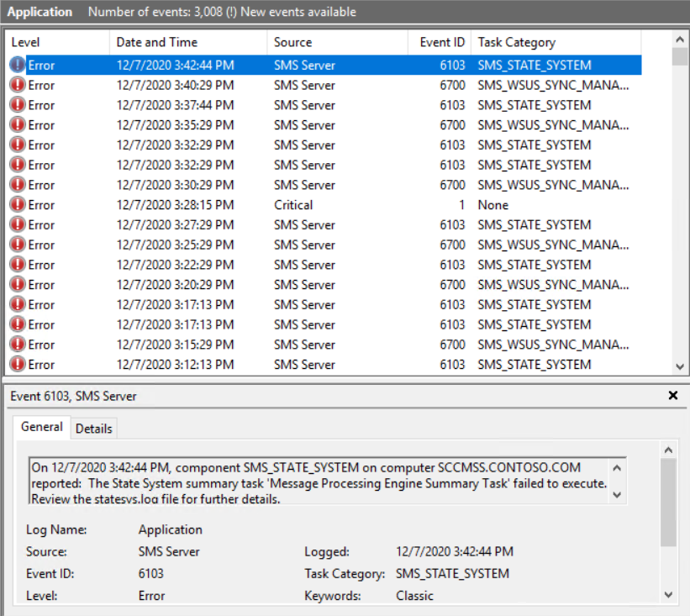The height and width of the screenshot is (616, 690).
Task: Click the error icon on the 3:12:13 PM row
Action: [x=18, y=365]
